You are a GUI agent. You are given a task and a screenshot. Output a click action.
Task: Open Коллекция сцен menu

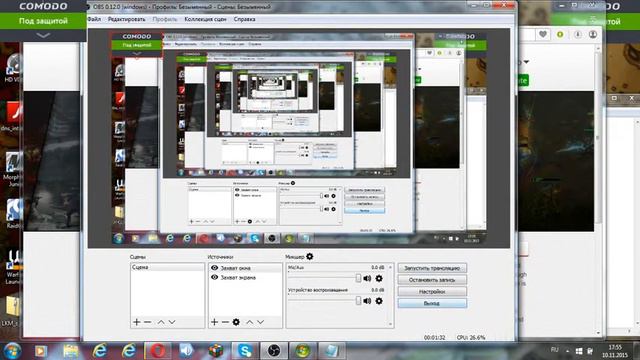pyautogui.click(x=205, y=19)
